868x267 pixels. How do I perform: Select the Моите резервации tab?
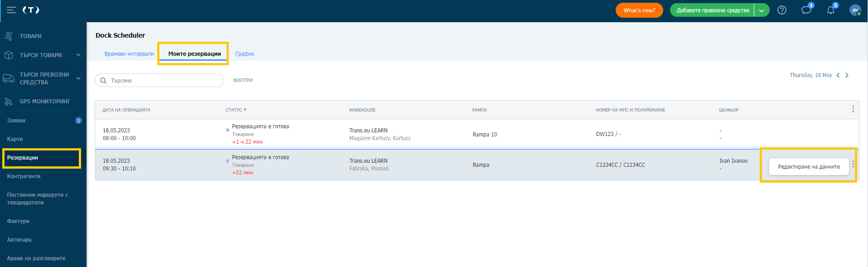click(195, 54)
